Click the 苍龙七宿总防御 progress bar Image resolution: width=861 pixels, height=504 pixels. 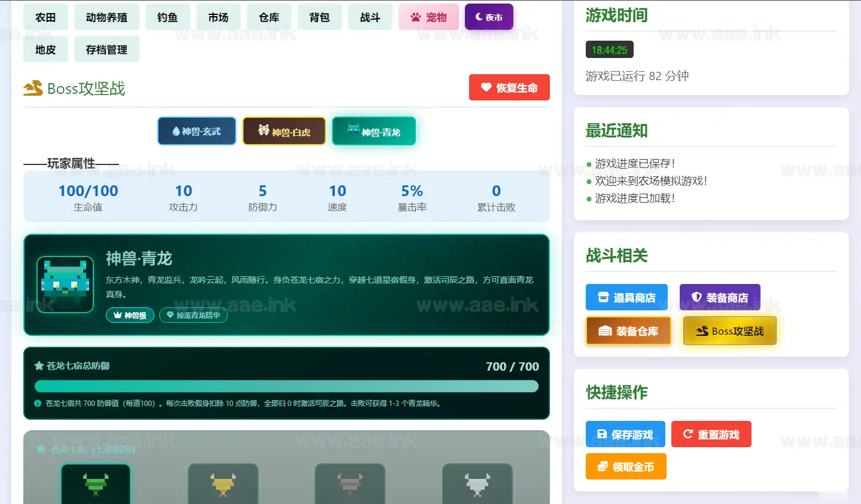[x=287, y=386]
